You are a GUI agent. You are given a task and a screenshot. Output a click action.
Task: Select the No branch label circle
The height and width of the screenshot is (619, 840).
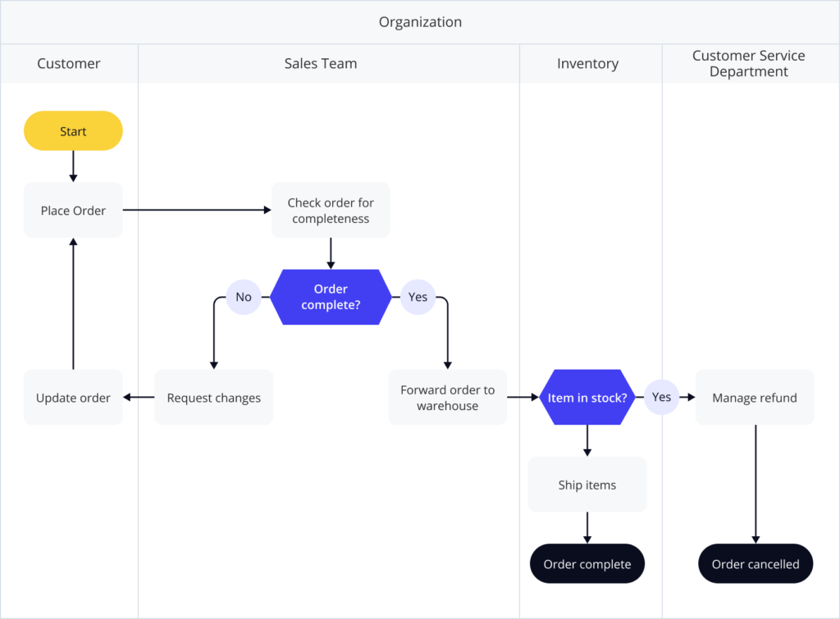coord(244,297)
